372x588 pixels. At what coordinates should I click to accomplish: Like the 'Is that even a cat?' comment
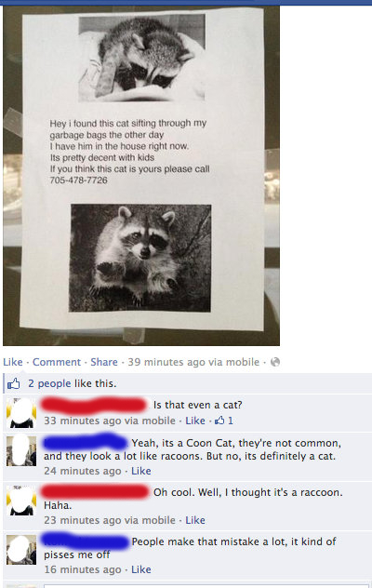pyautogui.click(x=195, y=421)
